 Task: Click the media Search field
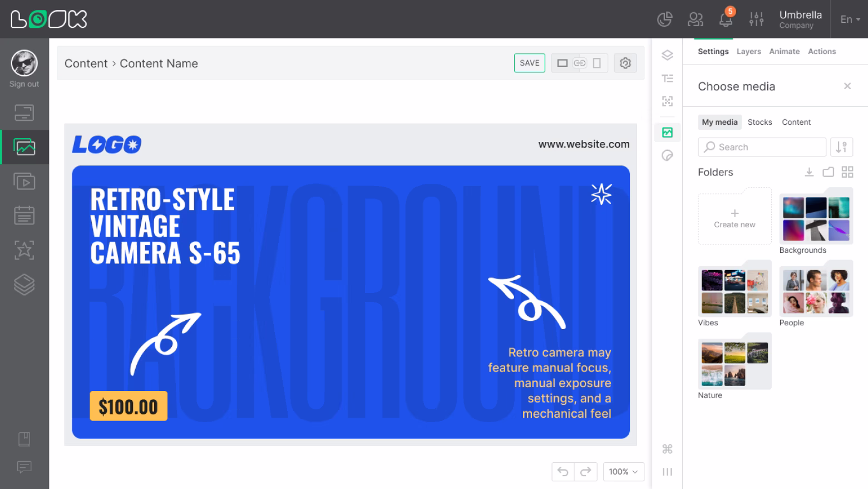tap(762, 147)
